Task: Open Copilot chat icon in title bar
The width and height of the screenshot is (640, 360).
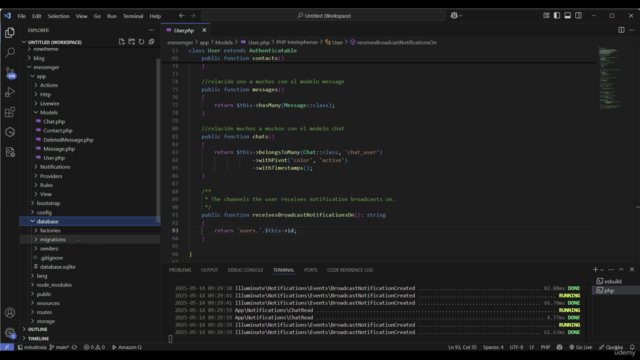Action: click(454, 16)
